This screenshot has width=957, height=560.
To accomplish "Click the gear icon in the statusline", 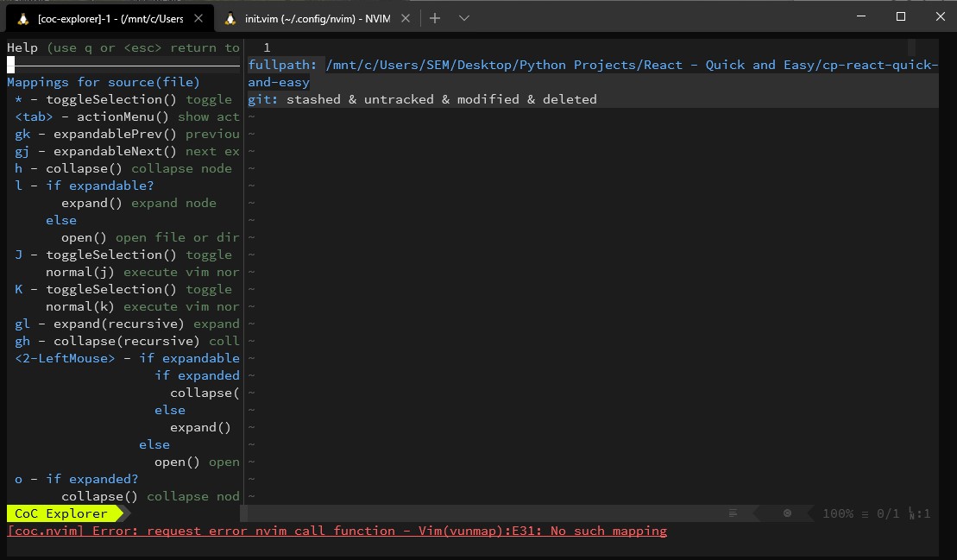I will click(786, 513).
